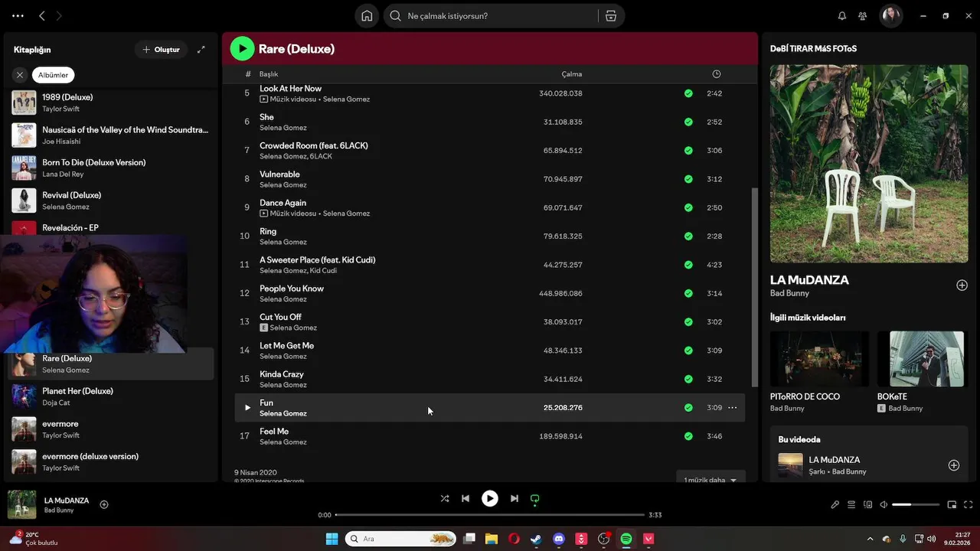
Task: Play the Rare (Deluxe) album with green button
Action: click(242, 49)
